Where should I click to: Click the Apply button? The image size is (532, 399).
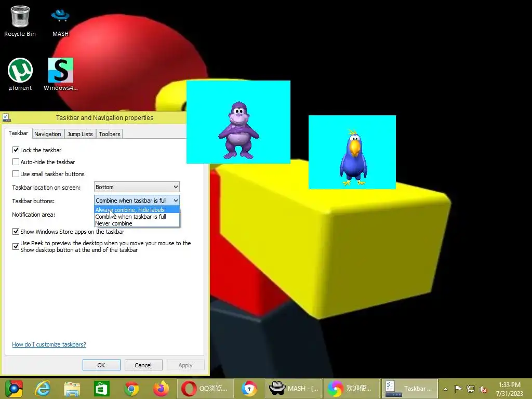185,365
